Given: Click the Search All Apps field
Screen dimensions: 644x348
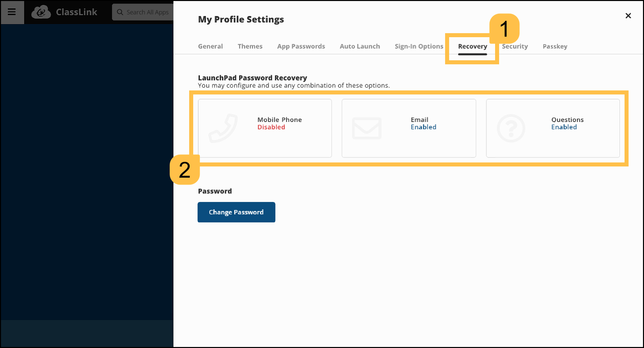Looking at the screenshot, I should (x=143, y=12).
